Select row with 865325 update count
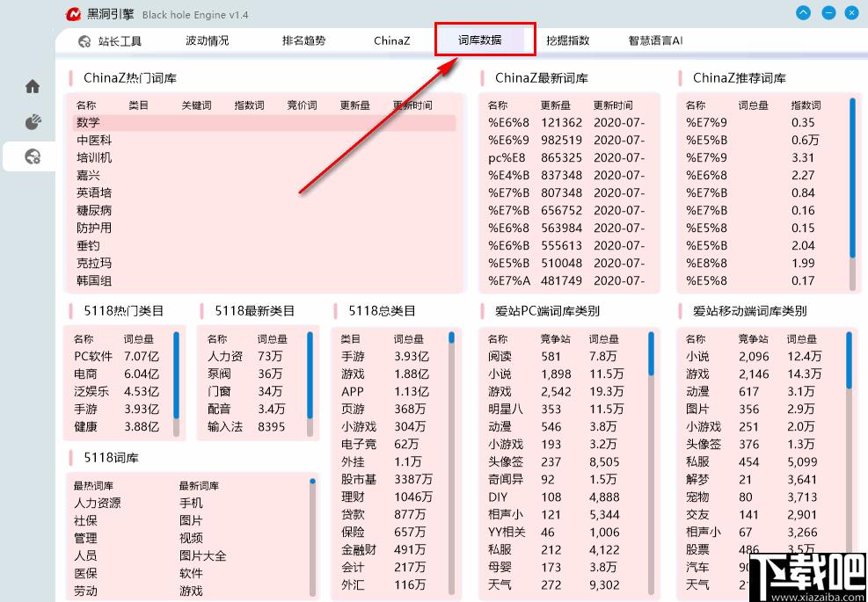868x602 pixels. coord(567,157)
